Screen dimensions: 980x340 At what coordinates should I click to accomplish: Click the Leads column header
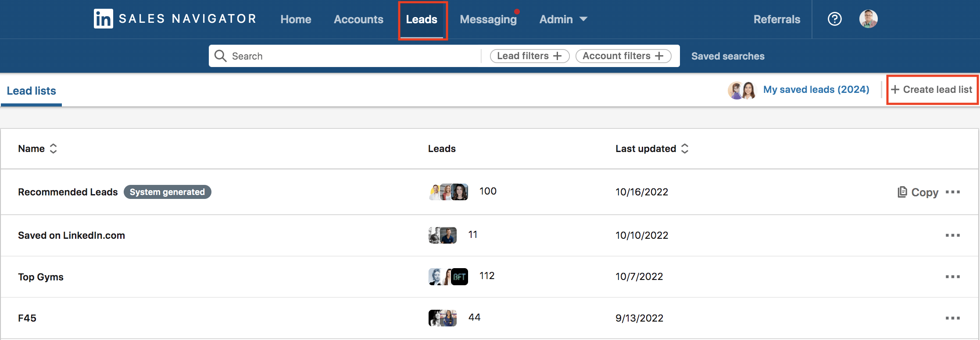click(x=442, y=149)
